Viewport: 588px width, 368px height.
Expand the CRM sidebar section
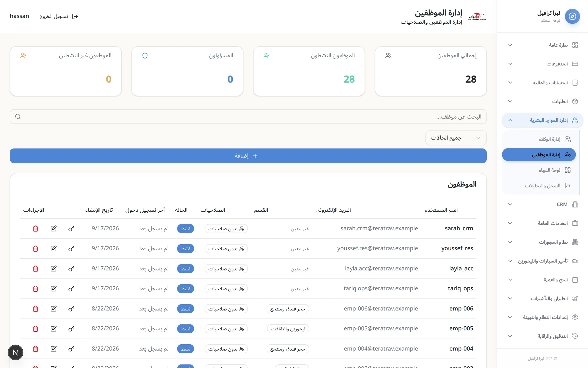542,204
